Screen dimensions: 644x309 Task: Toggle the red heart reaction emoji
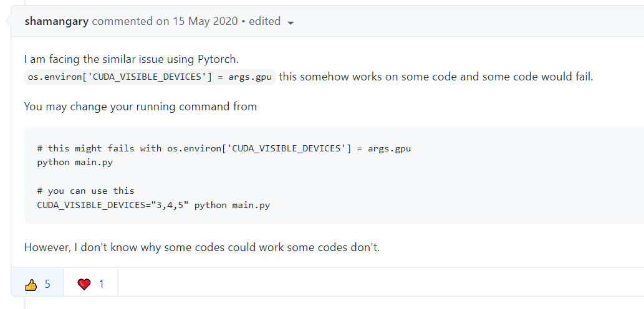point(84,284)
